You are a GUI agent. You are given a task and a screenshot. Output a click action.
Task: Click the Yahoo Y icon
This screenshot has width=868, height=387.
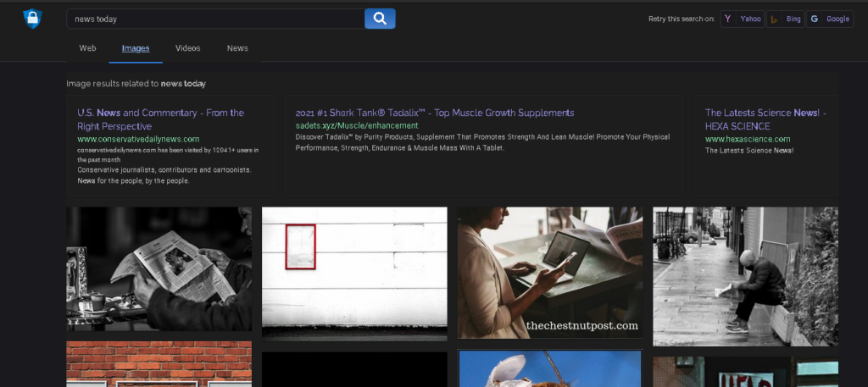tap(727, 19)
